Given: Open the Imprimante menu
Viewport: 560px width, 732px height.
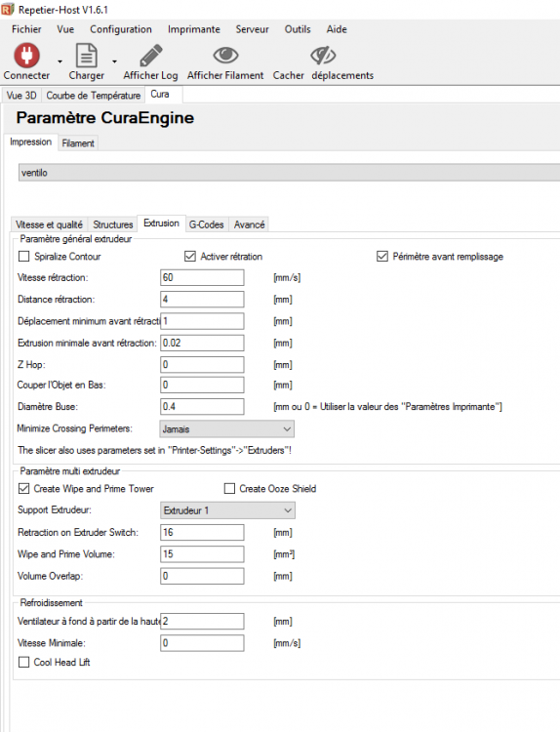Looking at the screenshot, I should click(194, 29).
